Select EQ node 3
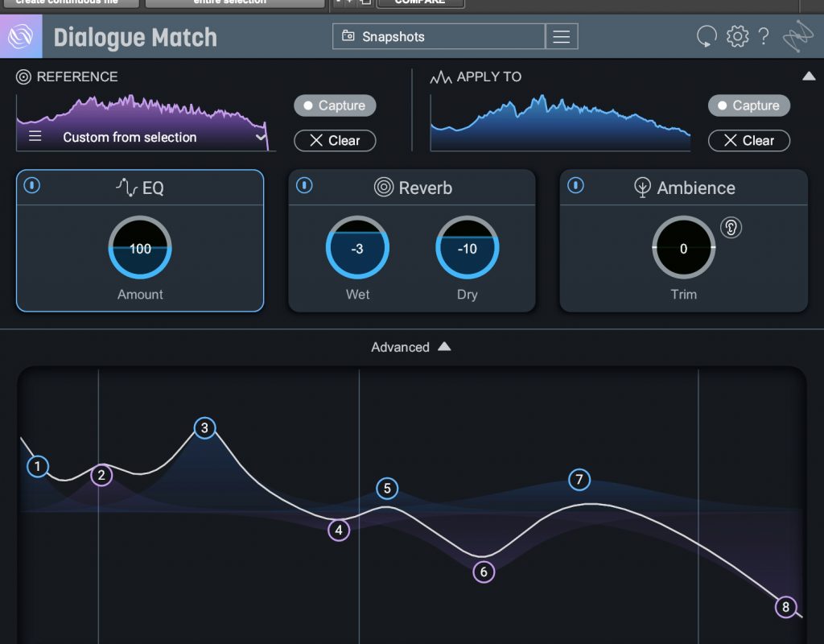The height and width of the screenshot is (644, 824). pos(204,428)
